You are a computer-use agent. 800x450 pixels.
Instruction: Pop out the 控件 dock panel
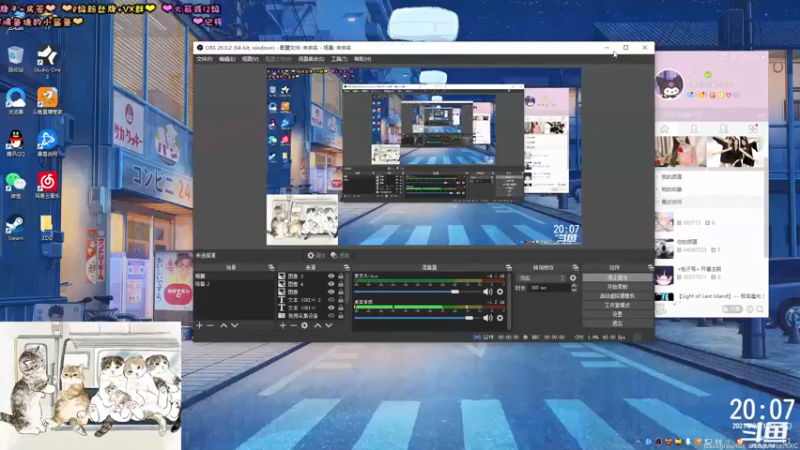point(651,267)
